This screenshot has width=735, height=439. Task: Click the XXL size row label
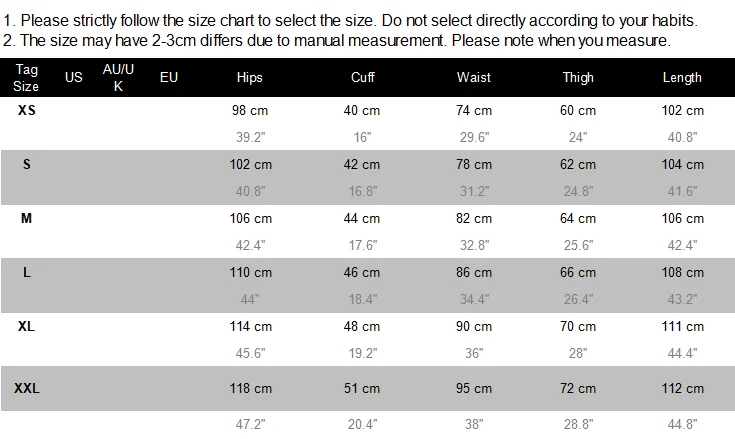coord(27,388)
